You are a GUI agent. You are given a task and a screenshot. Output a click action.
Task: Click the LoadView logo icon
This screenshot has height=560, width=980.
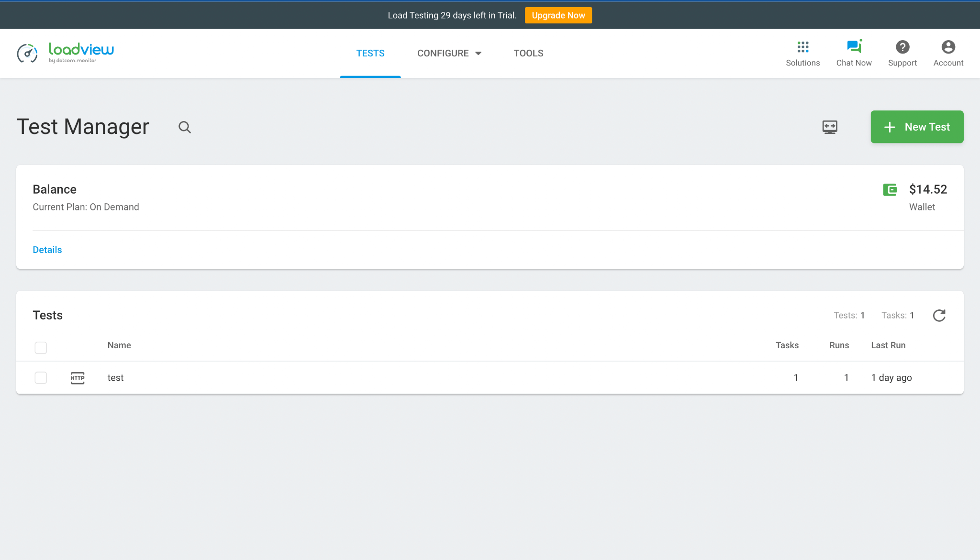27,53
